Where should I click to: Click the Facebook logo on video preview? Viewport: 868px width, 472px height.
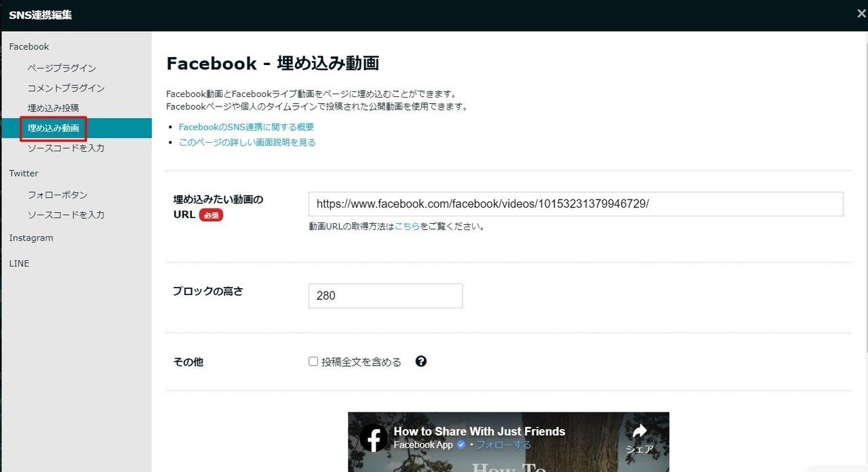pyautogui.click(x=373, y=438)
